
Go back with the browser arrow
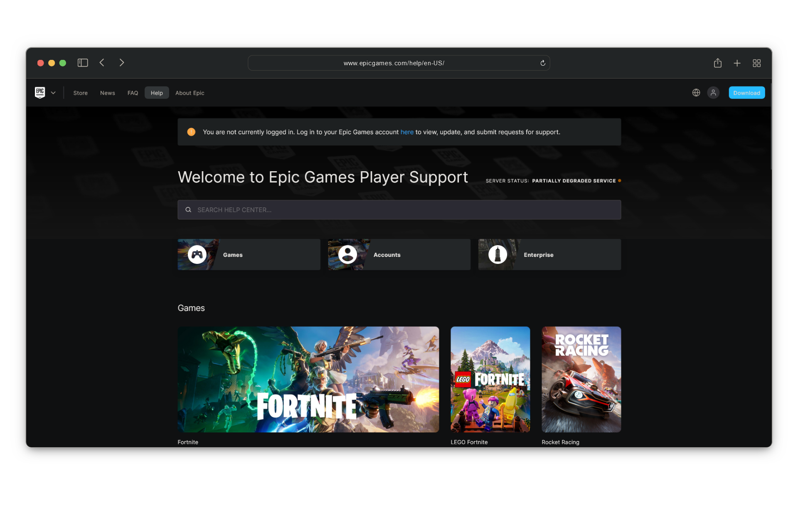coord(102,63)
